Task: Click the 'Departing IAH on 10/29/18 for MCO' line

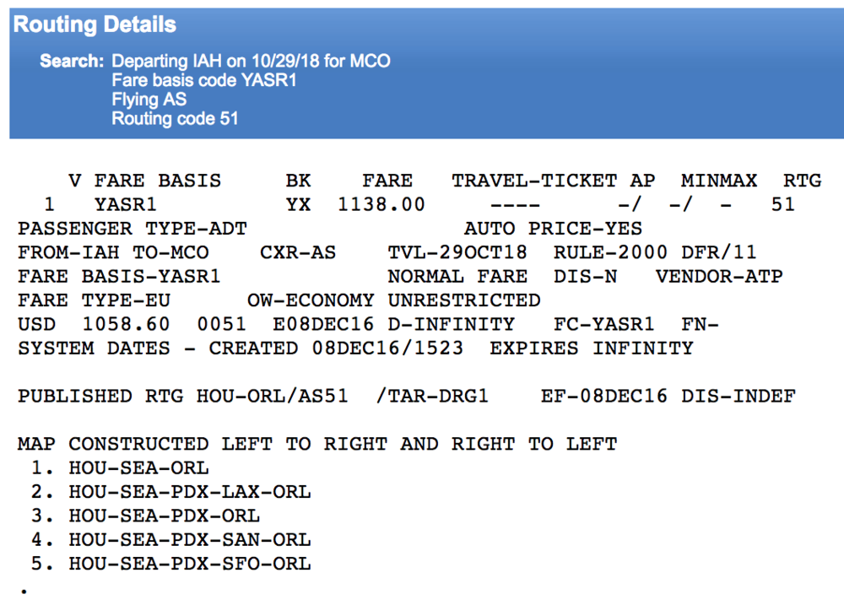Action: point(251,62)
